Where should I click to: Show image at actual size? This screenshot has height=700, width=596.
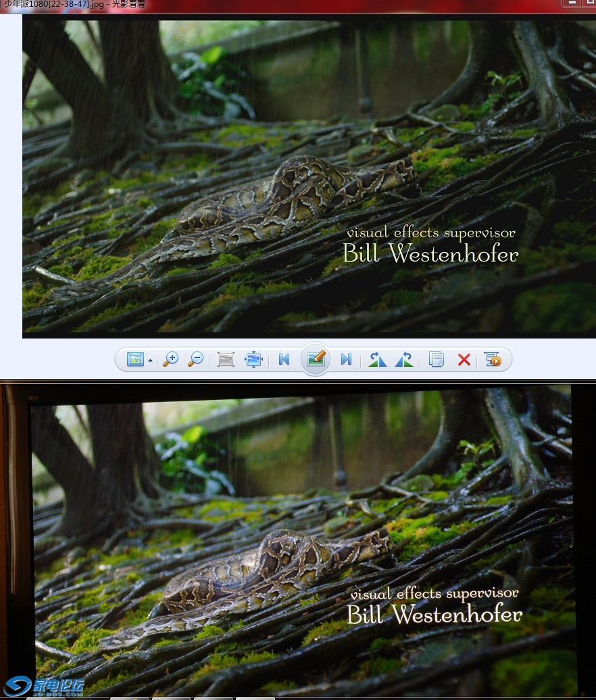point(226,359)
